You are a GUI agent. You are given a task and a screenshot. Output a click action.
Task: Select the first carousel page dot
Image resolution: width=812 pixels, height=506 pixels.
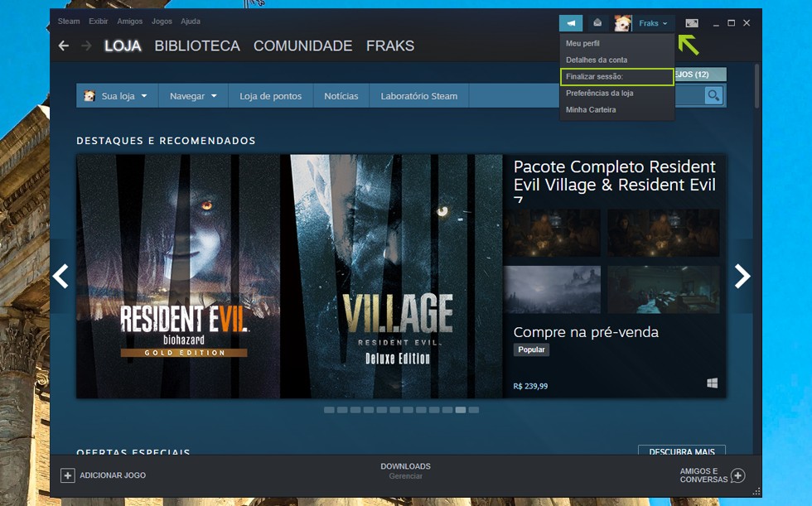(x=329, y=410)
